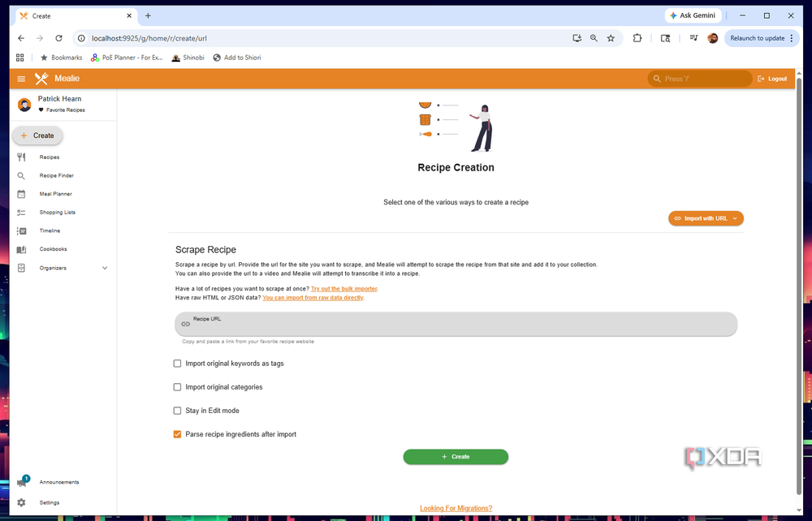Enable Stay in Edit mode
812x521 pixels.
[177, 411]
